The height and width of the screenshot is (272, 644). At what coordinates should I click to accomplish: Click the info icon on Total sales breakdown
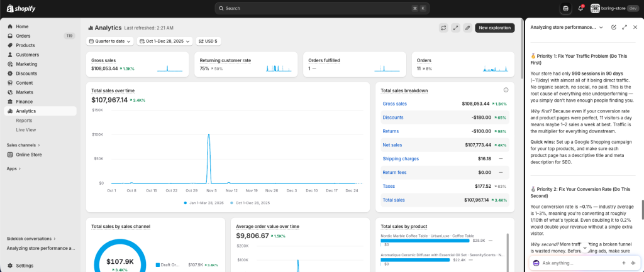(x=506, y=90)
